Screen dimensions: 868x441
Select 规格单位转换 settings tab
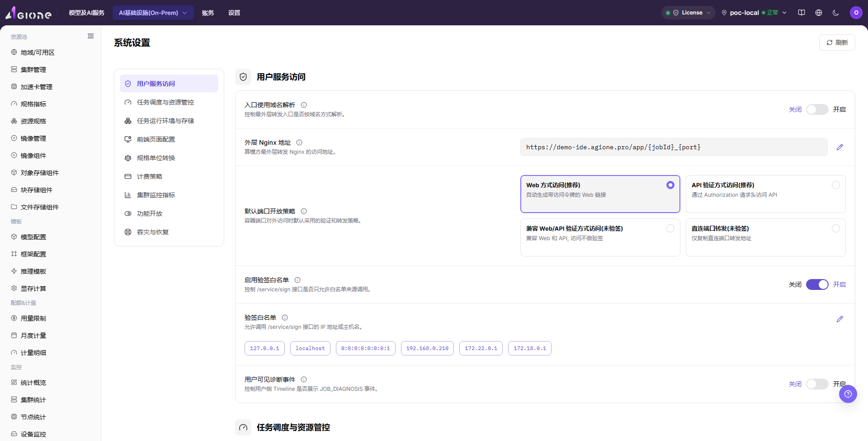click(169, 158)
